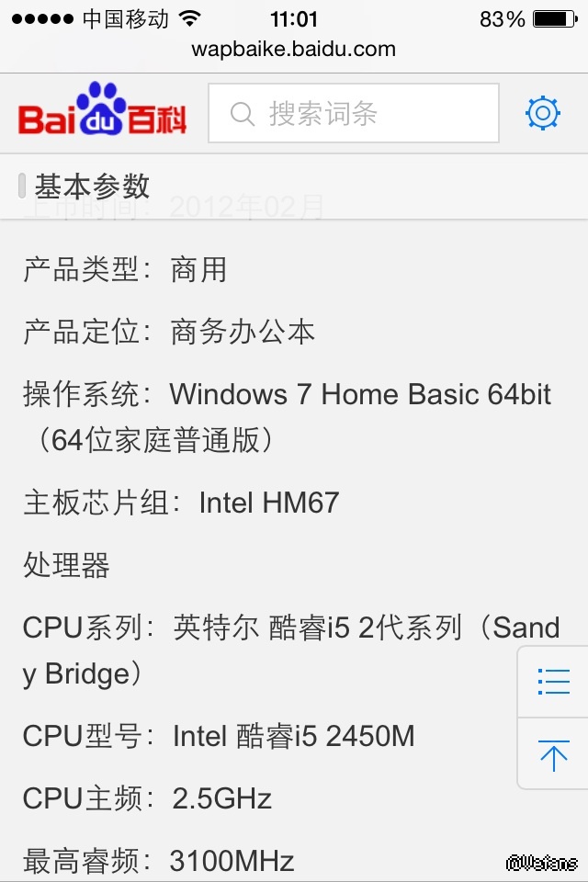Tap the 11:01 clock in the status bar
Image resolution: width=588 pixels, height=882 pixels.
tap(294, 18)
